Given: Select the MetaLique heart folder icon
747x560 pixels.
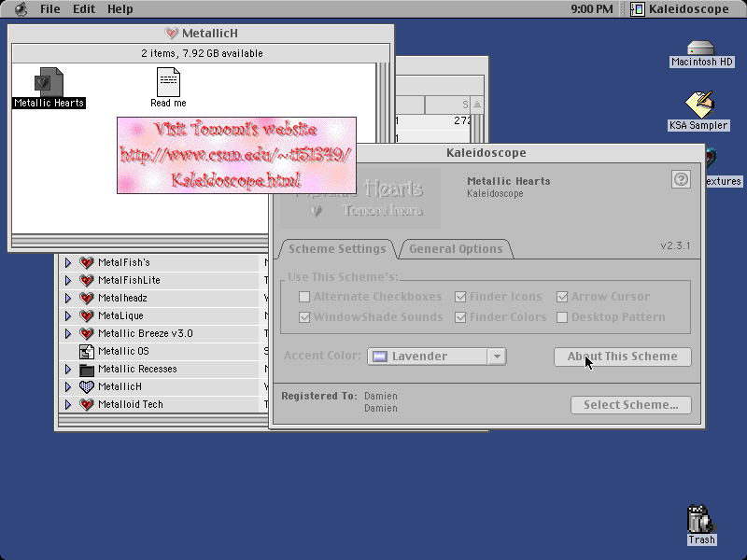Looking at the screenshot, I should pyautogui.click(x=86, y=315).
